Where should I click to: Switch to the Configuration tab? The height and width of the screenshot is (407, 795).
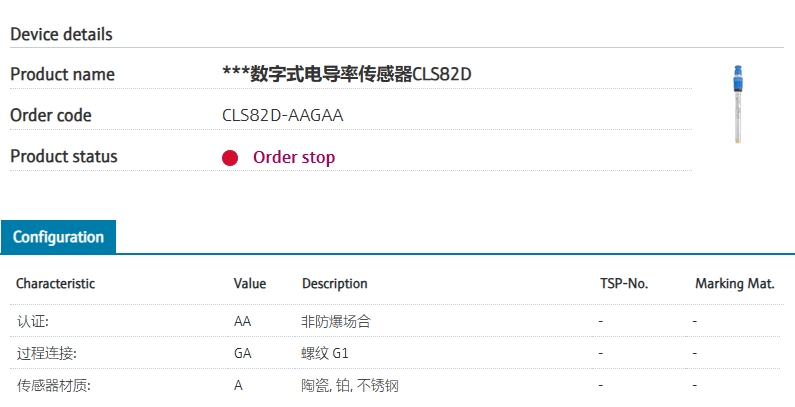[58, 237]
